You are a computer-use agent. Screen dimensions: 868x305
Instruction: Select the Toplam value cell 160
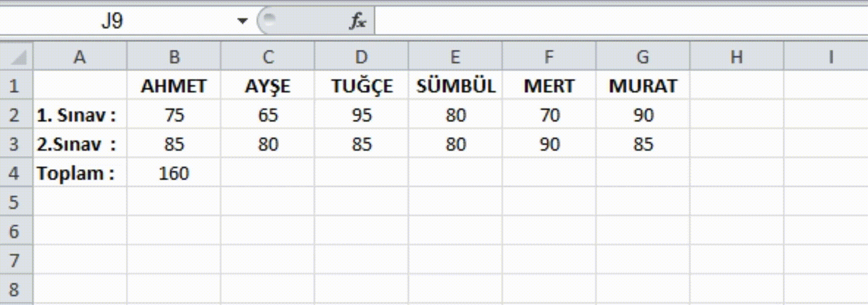(x=174, y=173)
